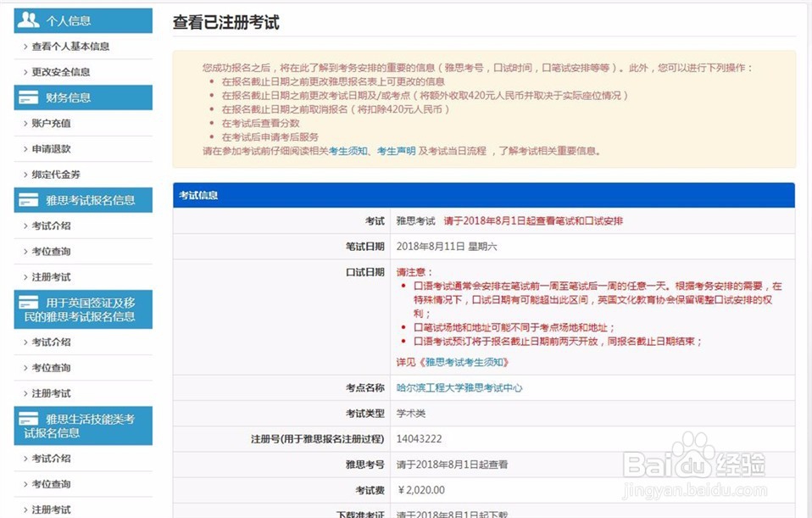Click bullet 在考试后申请考后服务 in notice box
Screen dimensions: 812x518
click(270, 136)
